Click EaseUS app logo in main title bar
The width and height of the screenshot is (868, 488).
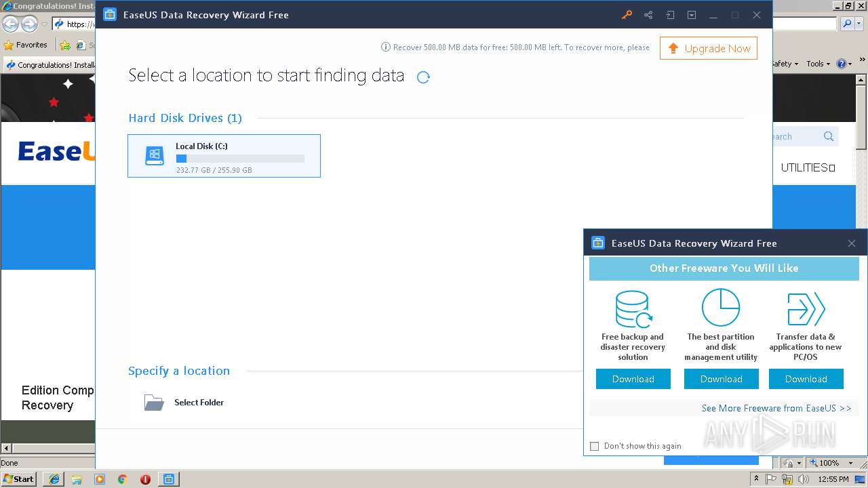110,15
